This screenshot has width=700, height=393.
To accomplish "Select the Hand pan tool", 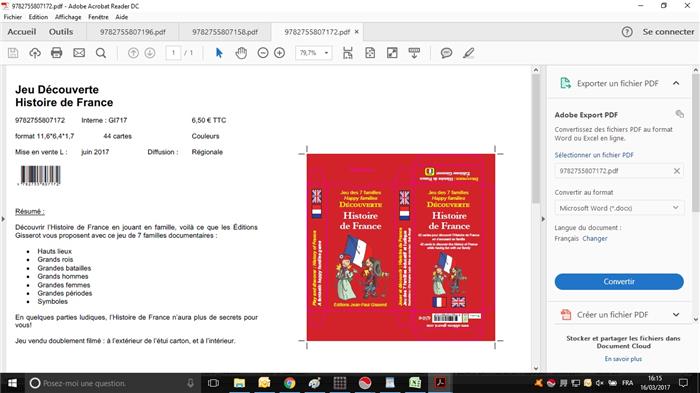I will click(x=241, y=53).
